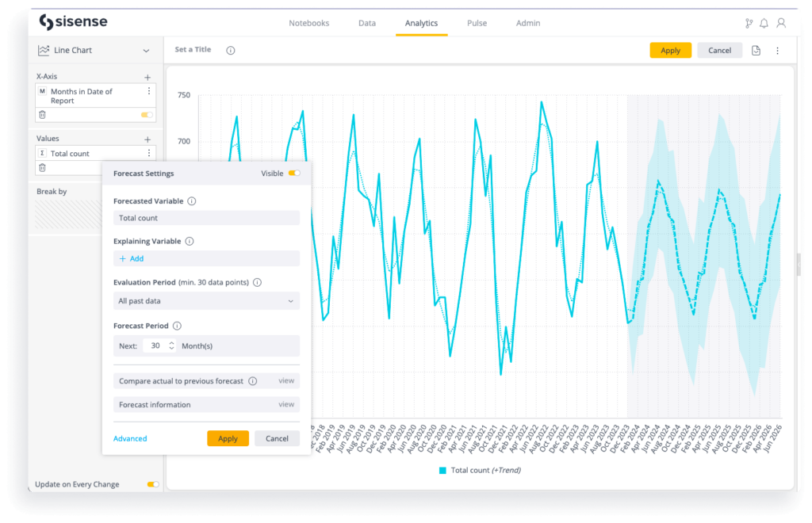Disable the X-Axis date field toggle
812x523 pixels.
(147, 115)
